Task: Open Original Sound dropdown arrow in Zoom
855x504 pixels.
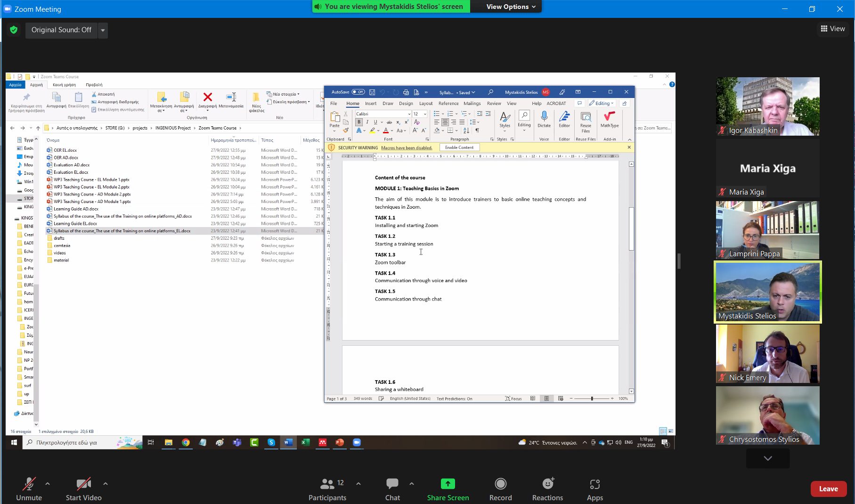Action: pyautogui.click(x=103, y=30)
